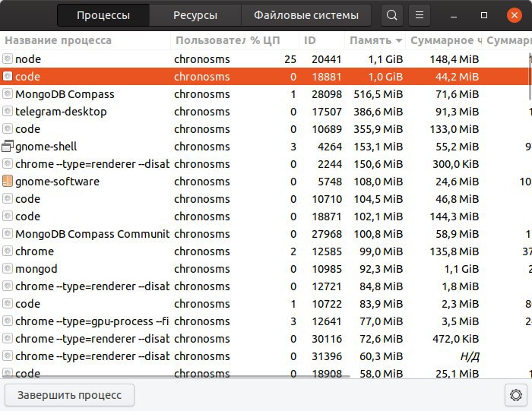Switch to the Ресурсы tab
Screen dimensions: 532x411
coord(195,15)
